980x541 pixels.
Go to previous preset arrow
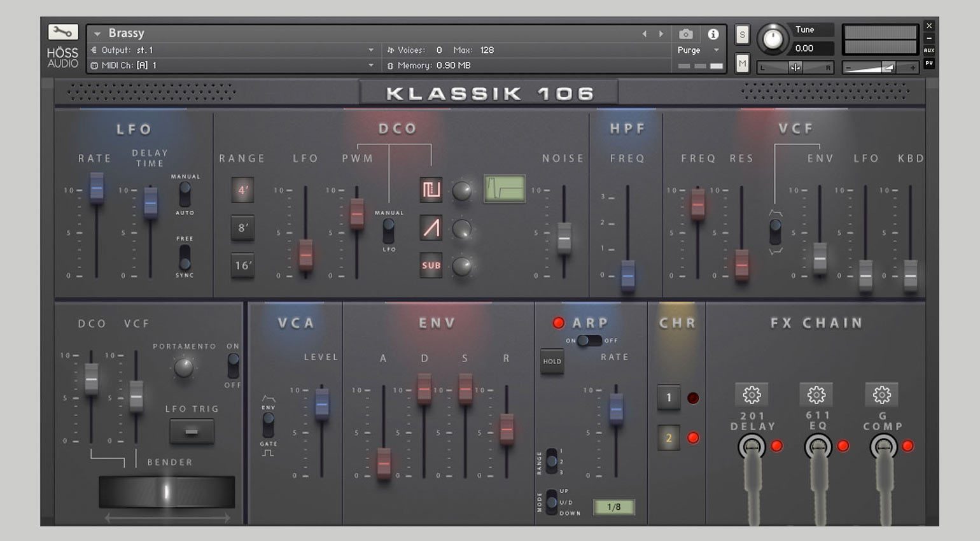(x=644, y=34)
